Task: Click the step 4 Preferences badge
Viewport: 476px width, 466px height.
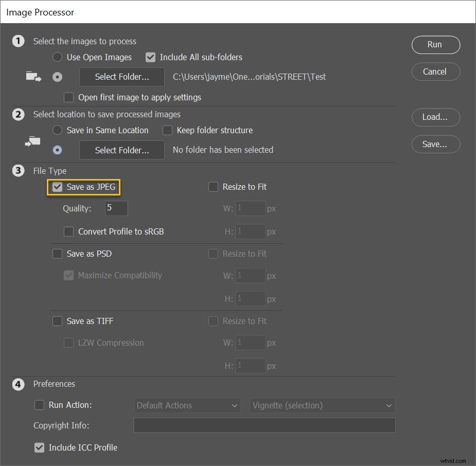Action: [19, 384]
